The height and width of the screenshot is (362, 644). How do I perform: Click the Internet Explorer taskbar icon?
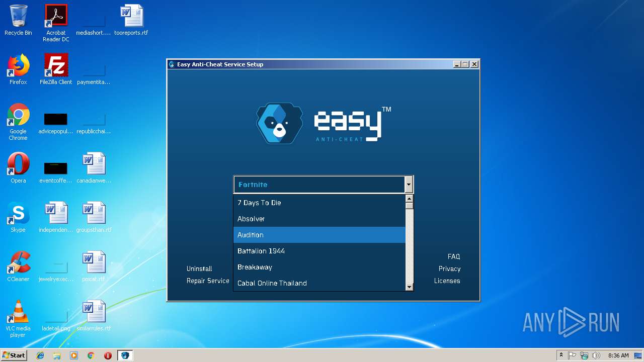point(40,355)
